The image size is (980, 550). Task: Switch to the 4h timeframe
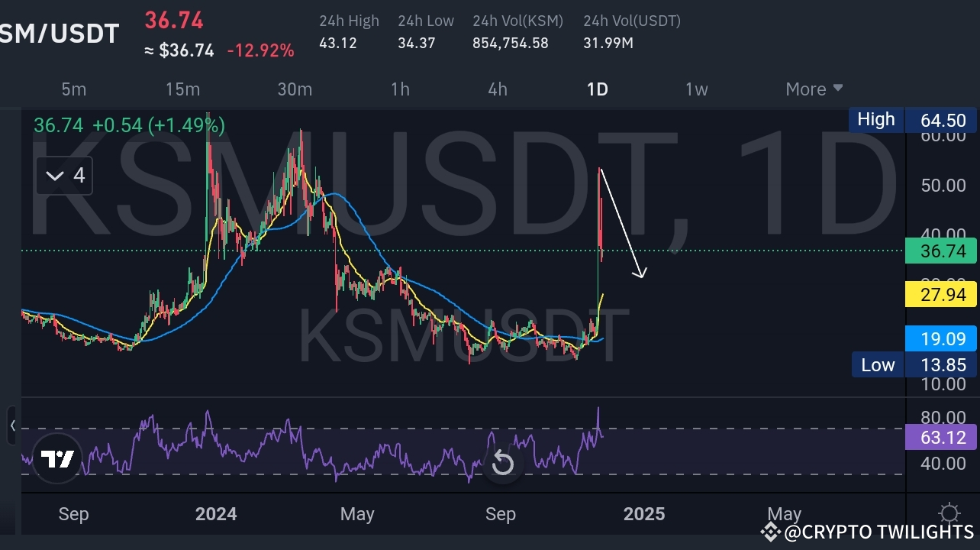tap(497, 89)
